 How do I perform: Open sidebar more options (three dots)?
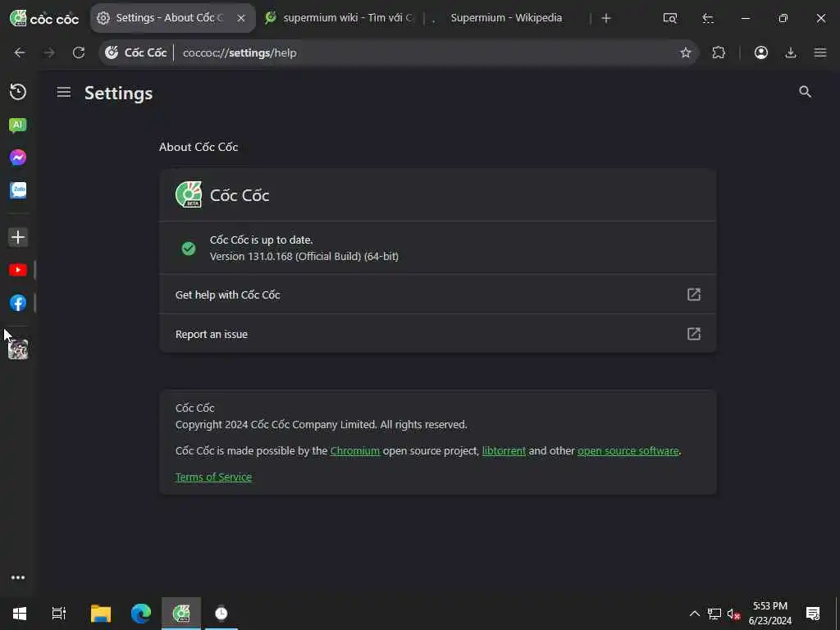point(18,577)
